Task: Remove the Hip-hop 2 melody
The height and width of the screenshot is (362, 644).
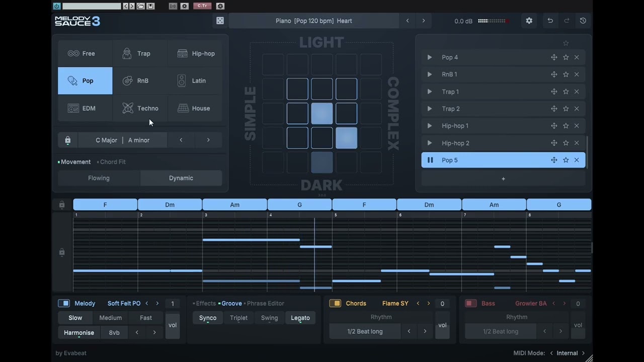Action: pyautogui.click(x=577, y=143)
